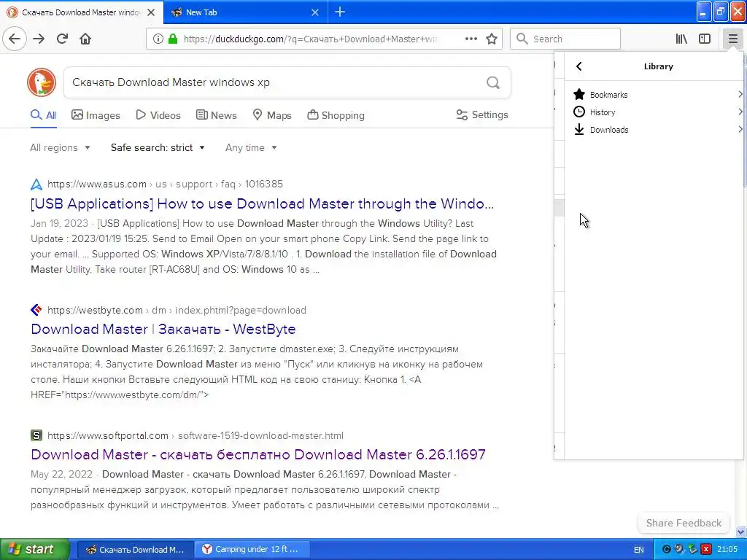Open the ASUS USB Applications result
This screenshot has width=747, height=560.
(262, 204)
